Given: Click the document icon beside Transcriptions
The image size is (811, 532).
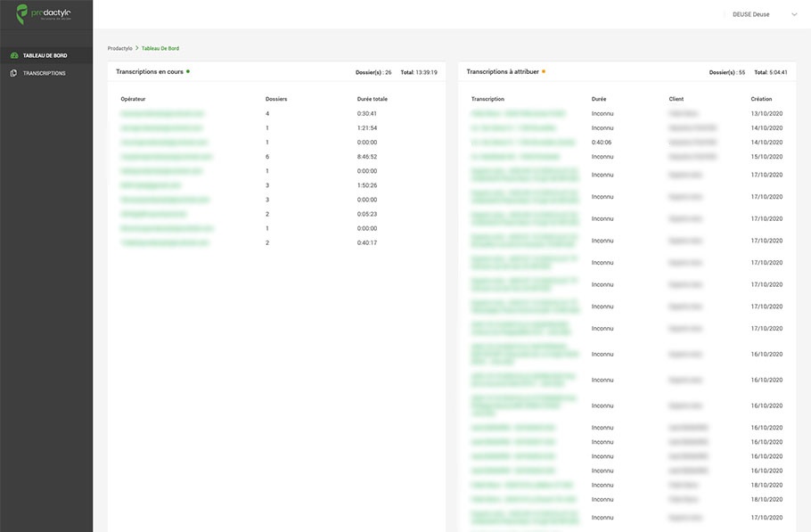Looking at the screenshot, I should [x=14, y=73].
